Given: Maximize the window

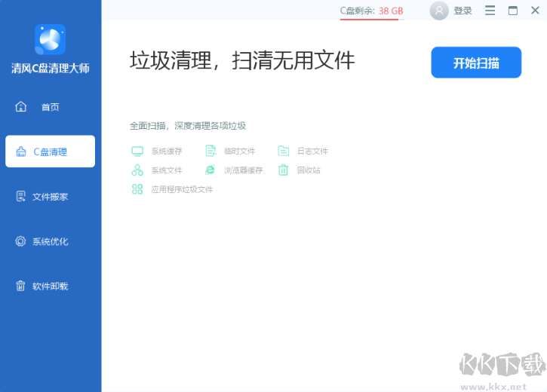Looking at the screenshot, I should 513,11.
